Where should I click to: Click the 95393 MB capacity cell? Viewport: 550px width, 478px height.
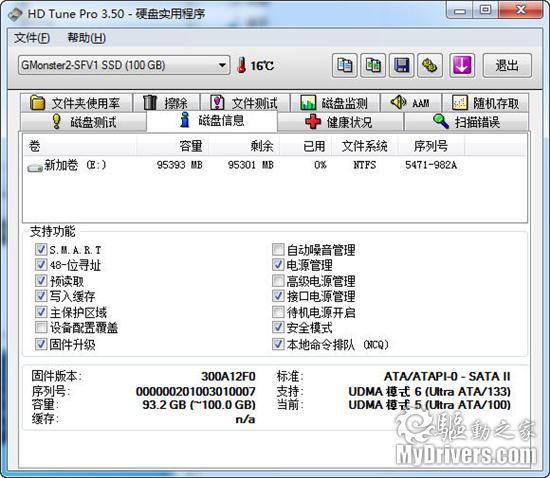tap(180, 165)
